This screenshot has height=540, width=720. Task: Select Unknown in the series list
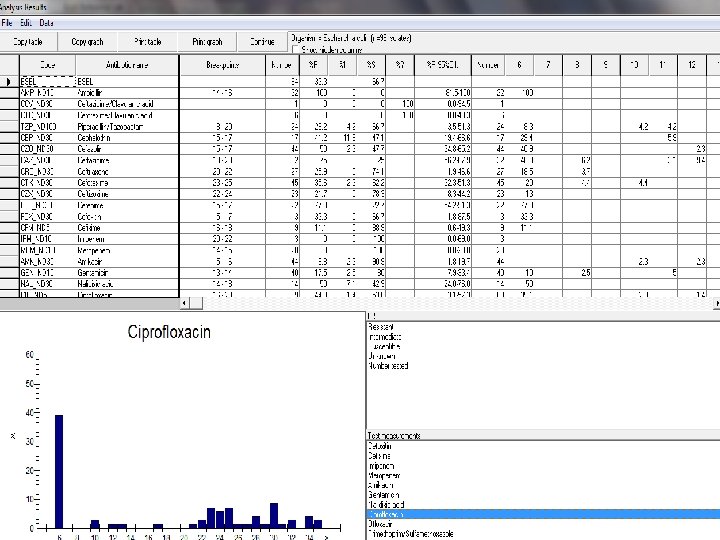point(382,356)
